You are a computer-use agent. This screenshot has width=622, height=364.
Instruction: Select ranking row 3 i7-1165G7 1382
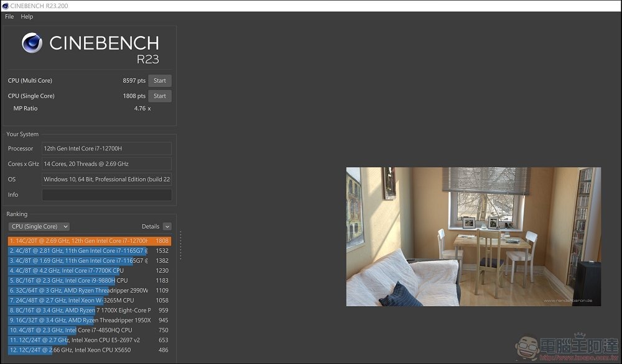(90, 261)
